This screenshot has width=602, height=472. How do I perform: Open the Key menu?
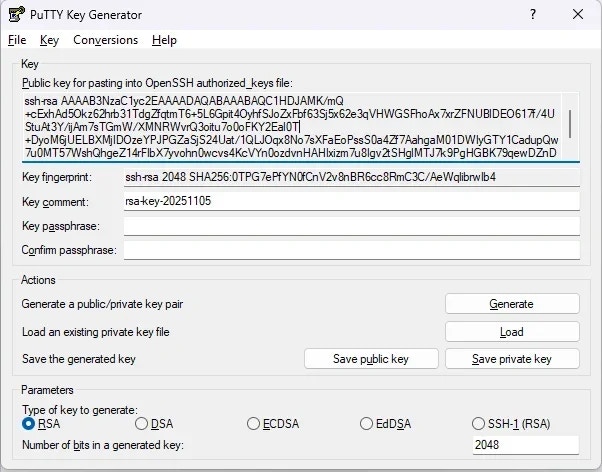pos(49,40)
